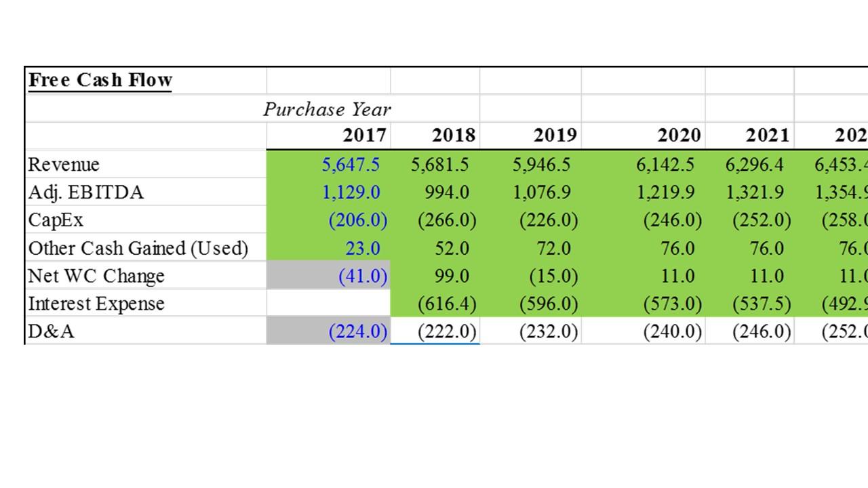Click the Other Cash Gained (Used) label
This screenshot has height=488, width=868.
pyautogui.click(x=146, y=247)
